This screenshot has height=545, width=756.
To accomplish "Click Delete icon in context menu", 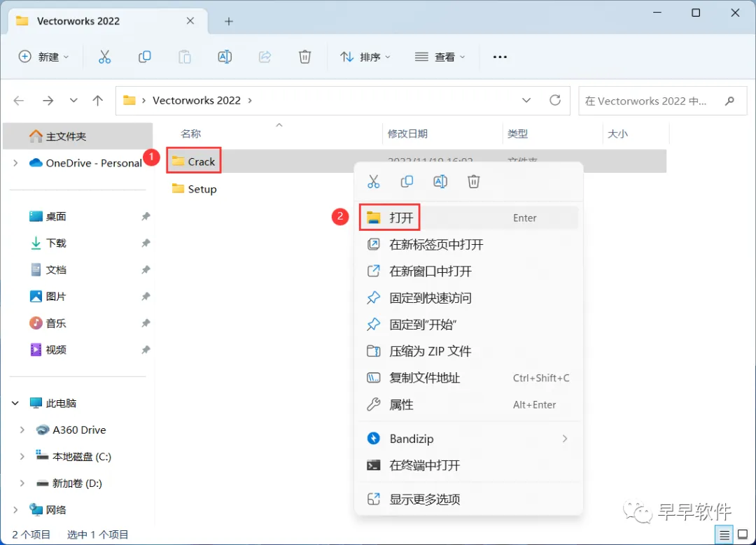I will pyautogui.click(x=473, y=182).
